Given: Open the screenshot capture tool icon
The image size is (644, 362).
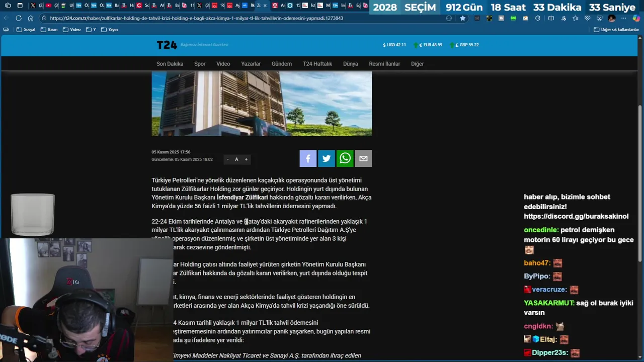Looking at the screenshot, I should point(599,18).
